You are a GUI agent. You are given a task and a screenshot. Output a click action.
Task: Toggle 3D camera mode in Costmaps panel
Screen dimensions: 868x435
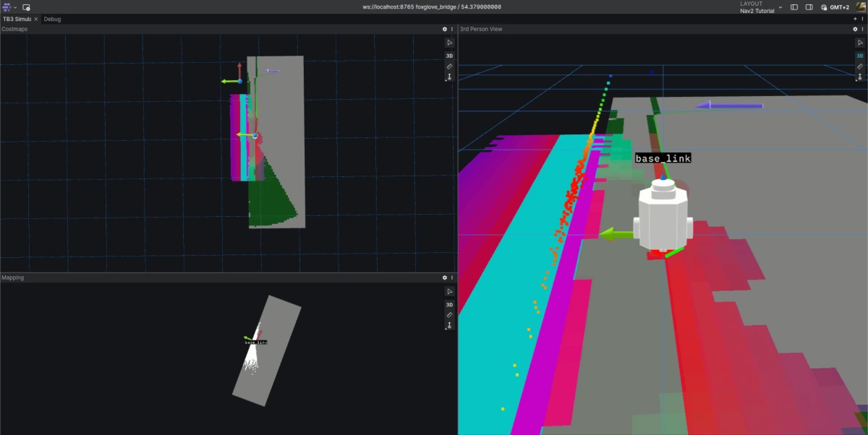point(449,56)
